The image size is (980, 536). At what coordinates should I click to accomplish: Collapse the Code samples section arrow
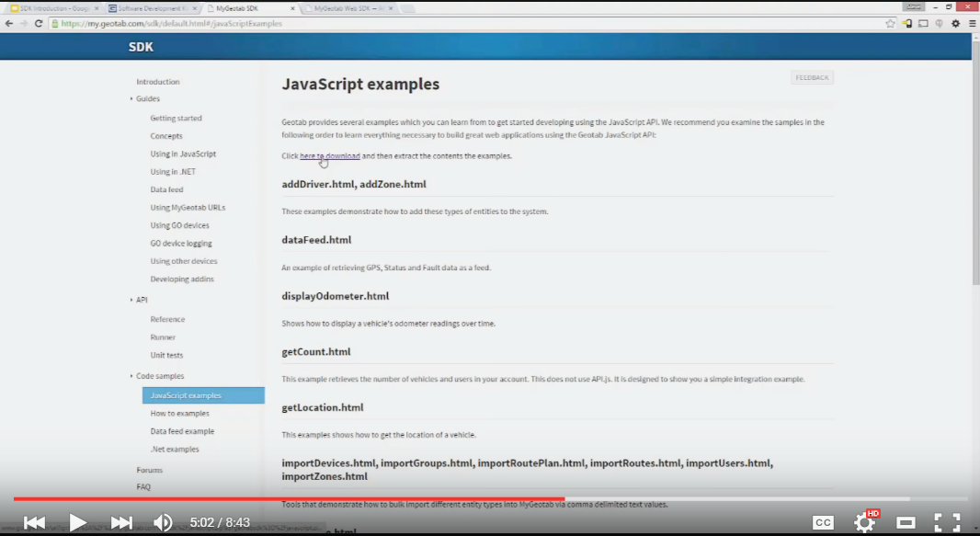131,376
